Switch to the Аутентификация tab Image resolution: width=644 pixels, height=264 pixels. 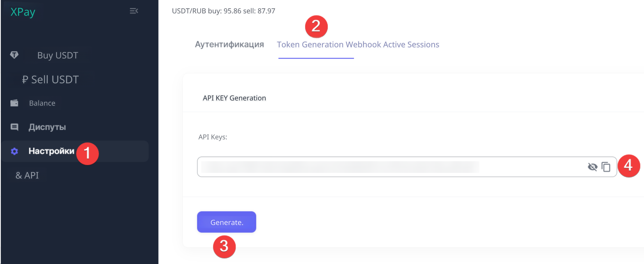[229, 44]
